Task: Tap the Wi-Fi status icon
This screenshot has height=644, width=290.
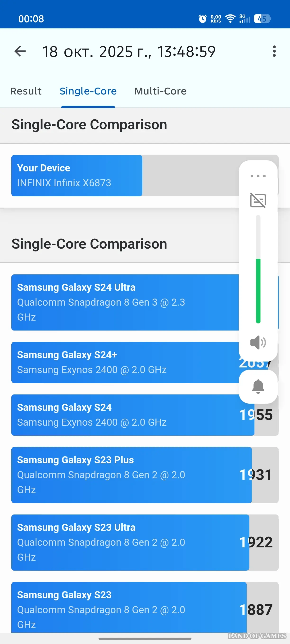Action: click(230, 18)
